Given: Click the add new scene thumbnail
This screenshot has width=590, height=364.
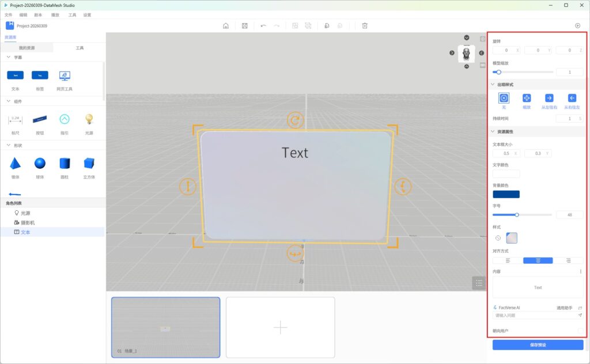Looking at the screenshot, I should coord(280,327).
